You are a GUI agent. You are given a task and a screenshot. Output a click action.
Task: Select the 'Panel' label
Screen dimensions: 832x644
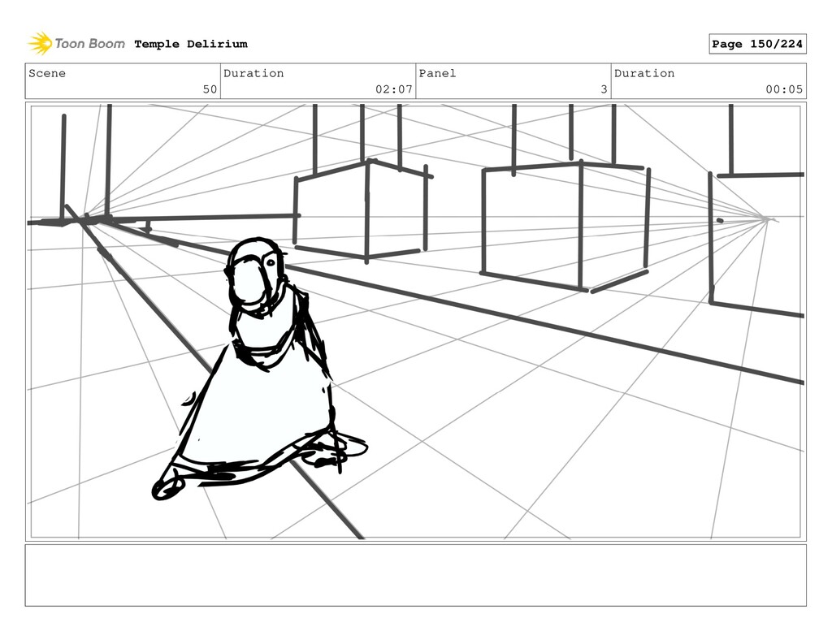(437, 73)
